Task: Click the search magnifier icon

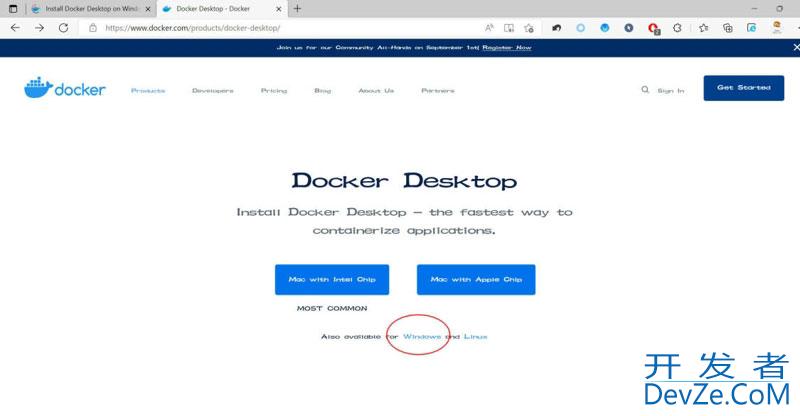Action: [x=645, y=90]
